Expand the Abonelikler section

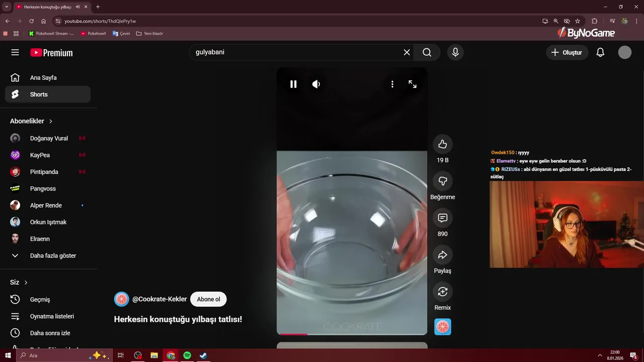[31, 121]
